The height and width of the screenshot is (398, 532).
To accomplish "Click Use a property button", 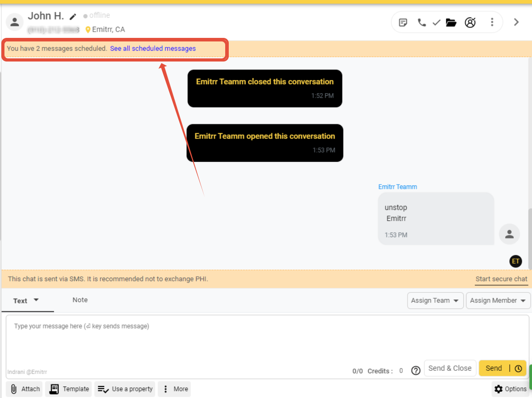I will (x=125, y=389).
